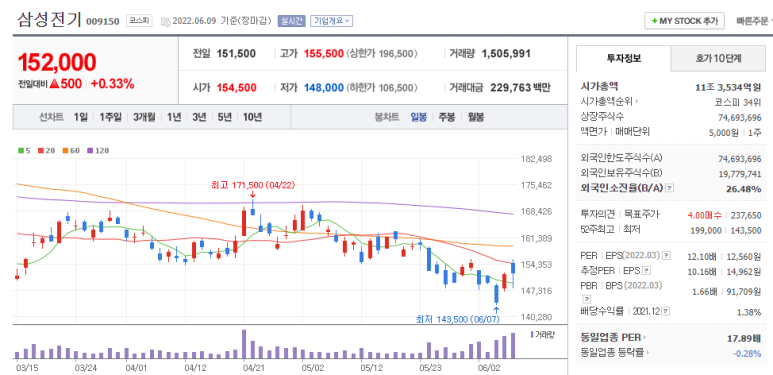Click the 삼성전기 stock name heading
The height and width of the screenshot is (375, 773).
click(x=50, y=20)
